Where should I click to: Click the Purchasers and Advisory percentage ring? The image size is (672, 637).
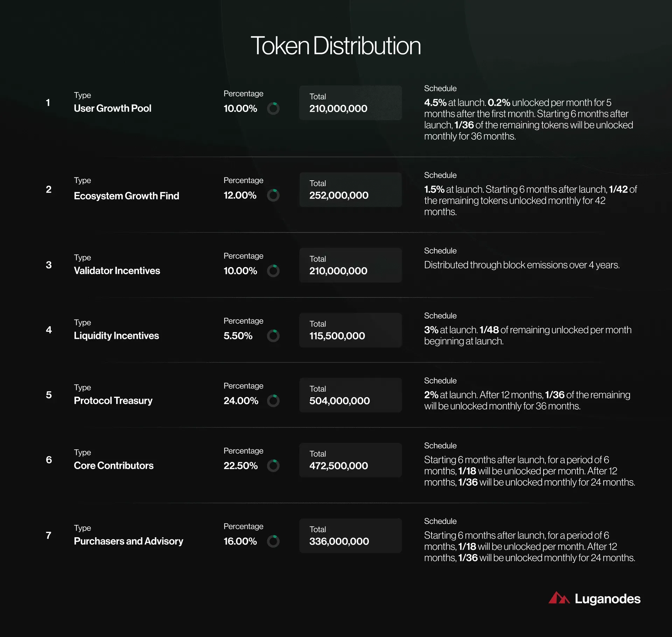coord(273,541)
